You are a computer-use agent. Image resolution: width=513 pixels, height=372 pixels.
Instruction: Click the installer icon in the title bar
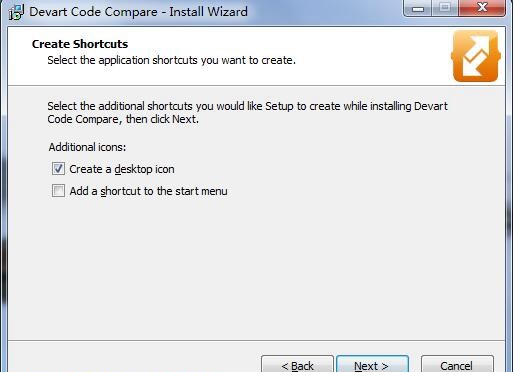click(16, 12)
